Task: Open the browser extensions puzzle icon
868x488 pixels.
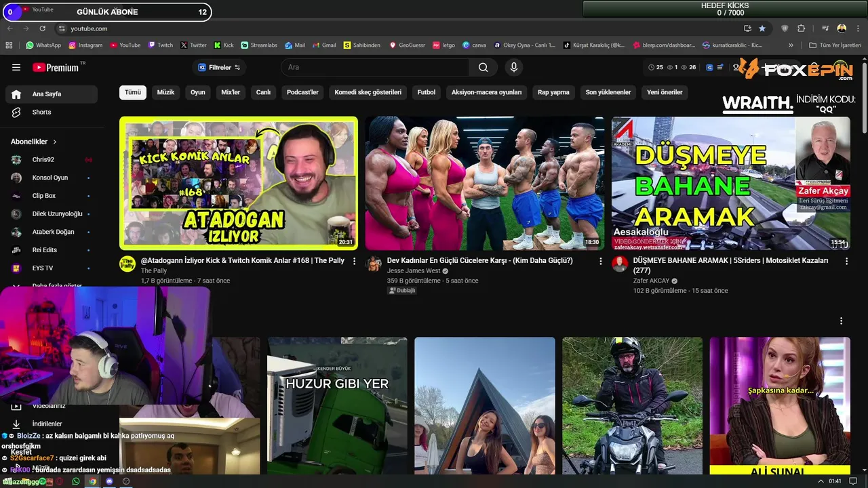Action: coord(802,28)
